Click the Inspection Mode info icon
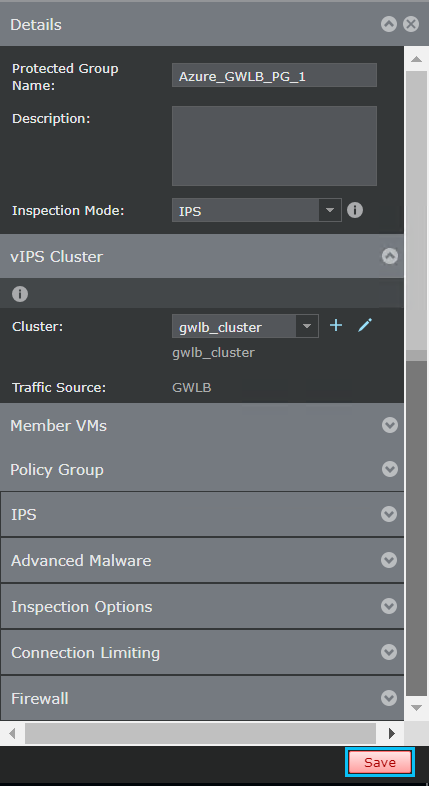The width and height of the screenshot is (429, 786). [x=355, y=210]
